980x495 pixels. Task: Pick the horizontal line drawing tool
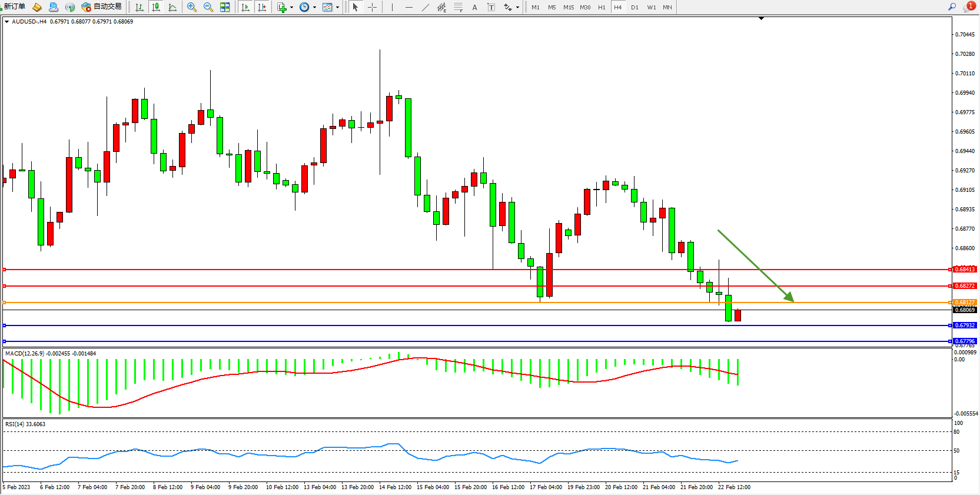pos(408,7)
